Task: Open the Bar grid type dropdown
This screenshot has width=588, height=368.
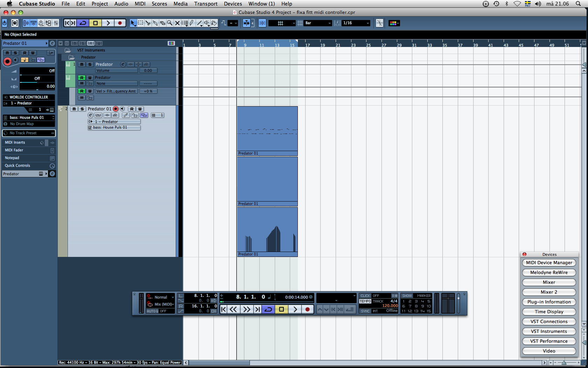Action: (318, 23)
